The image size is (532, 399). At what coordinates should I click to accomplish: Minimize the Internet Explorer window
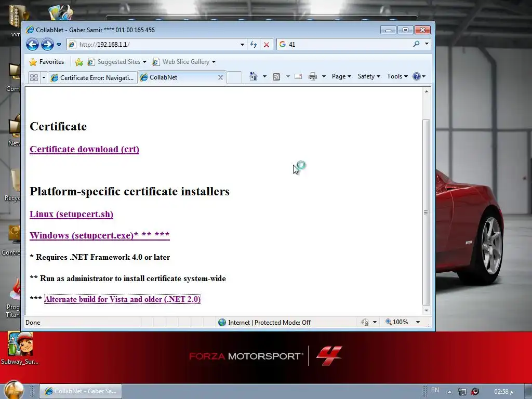388,30
